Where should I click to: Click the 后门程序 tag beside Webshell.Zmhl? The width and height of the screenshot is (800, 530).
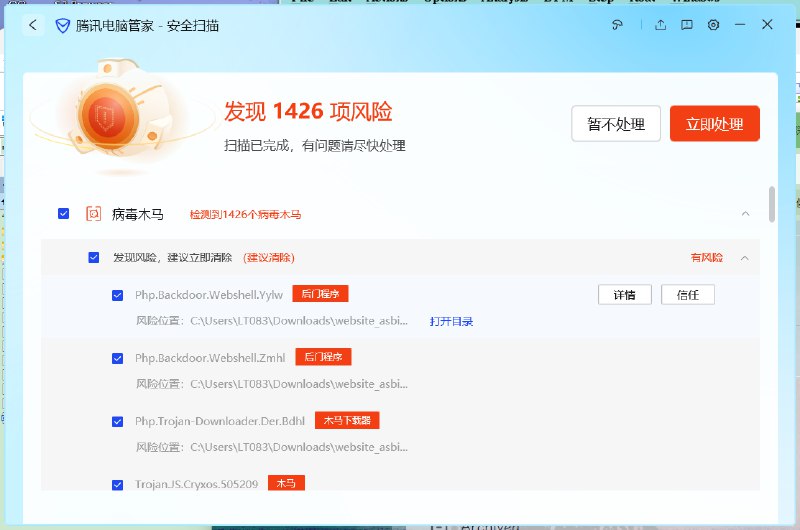[x=323, y=357]
